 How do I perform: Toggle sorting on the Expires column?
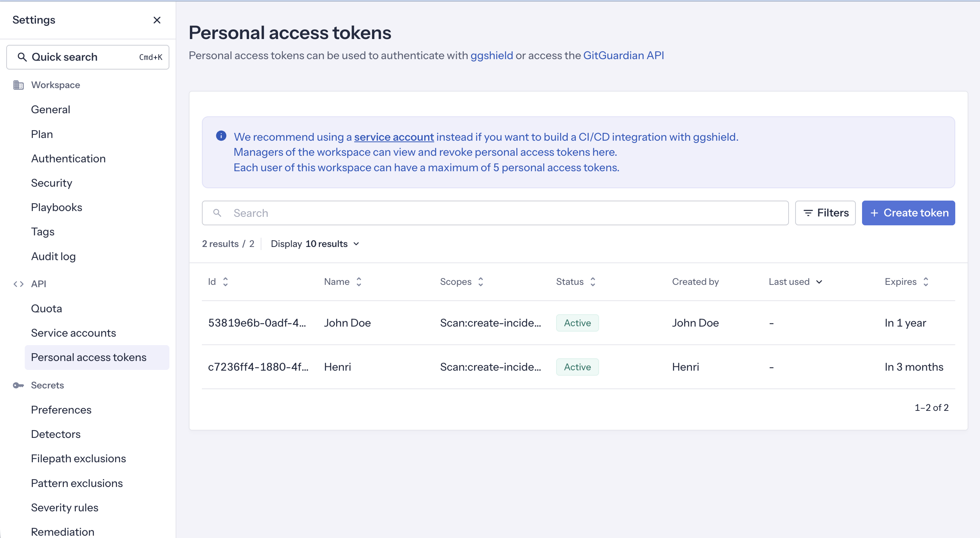926,281
